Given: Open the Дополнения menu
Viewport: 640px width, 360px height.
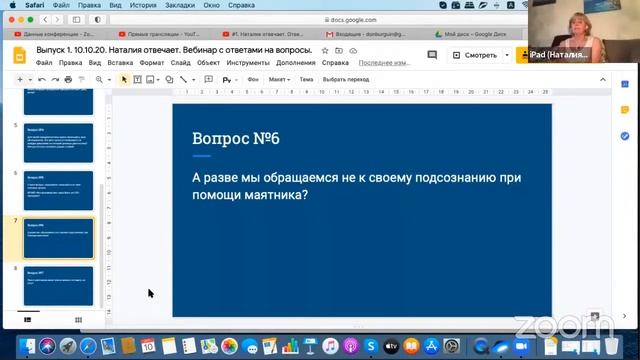Looking at the screenshot, I should tap(296, 63).
